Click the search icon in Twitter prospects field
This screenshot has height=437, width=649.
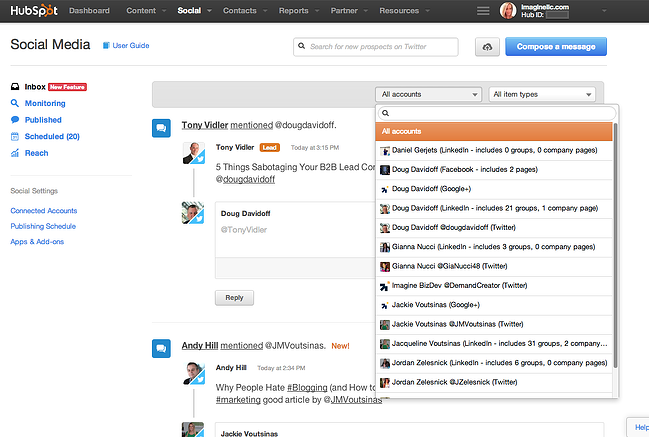pyautogui.click(x=302, y=46)
